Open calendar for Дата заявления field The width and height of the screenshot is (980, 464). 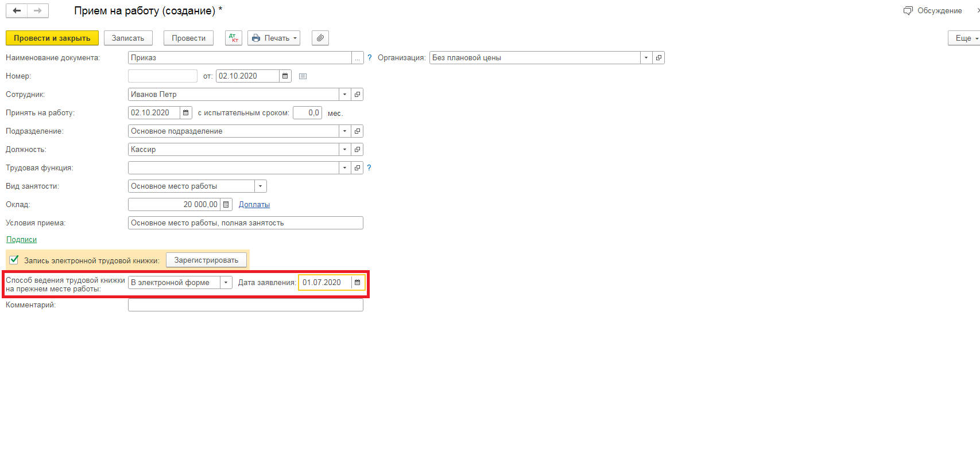(358, 283)
